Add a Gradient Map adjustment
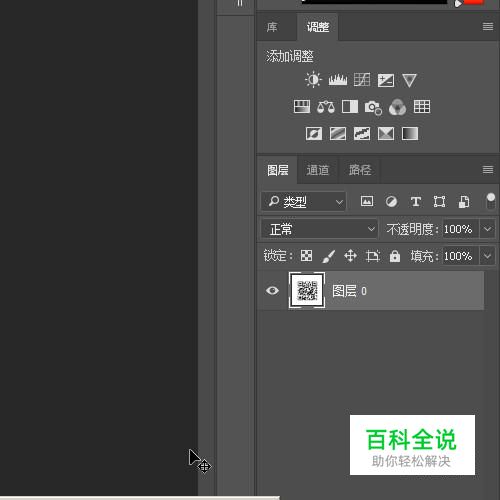Screen dimensions: 500x500 410,134
